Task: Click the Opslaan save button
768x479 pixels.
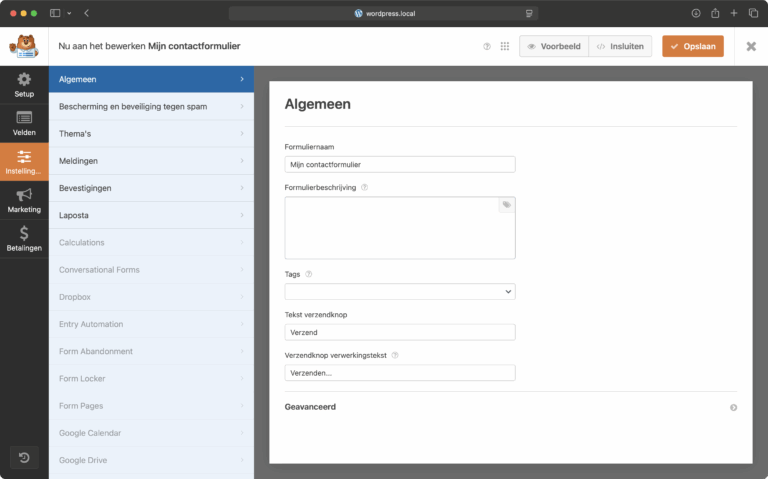Action: [692, 46]
